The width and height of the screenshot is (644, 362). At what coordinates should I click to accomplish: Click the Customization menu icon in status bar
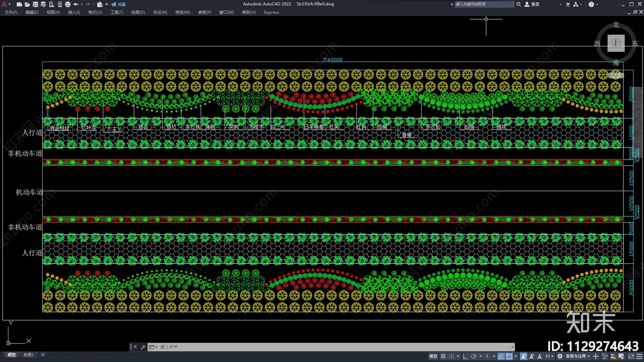pos(639,356)
